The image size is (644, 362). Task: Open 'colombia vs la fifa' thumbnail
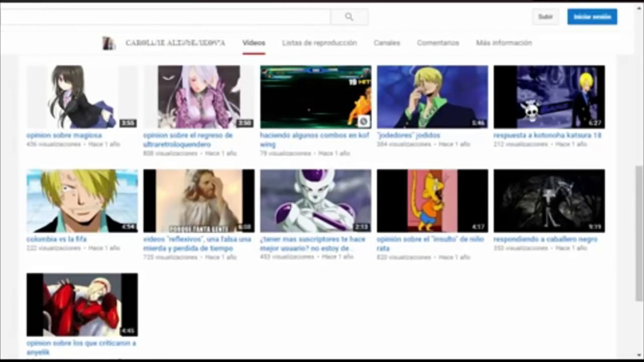(82, 201)
